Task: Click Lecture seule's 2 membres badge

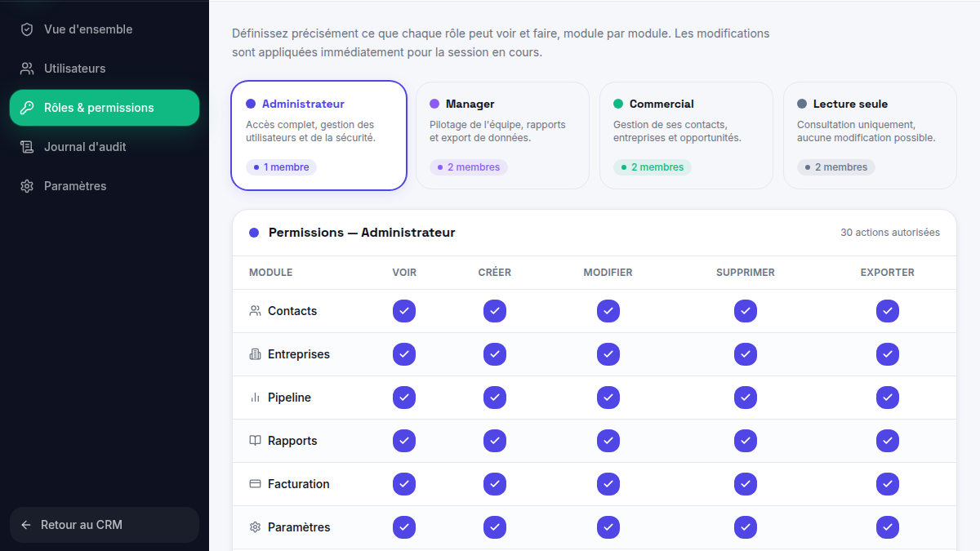Action: coord(836,167)
